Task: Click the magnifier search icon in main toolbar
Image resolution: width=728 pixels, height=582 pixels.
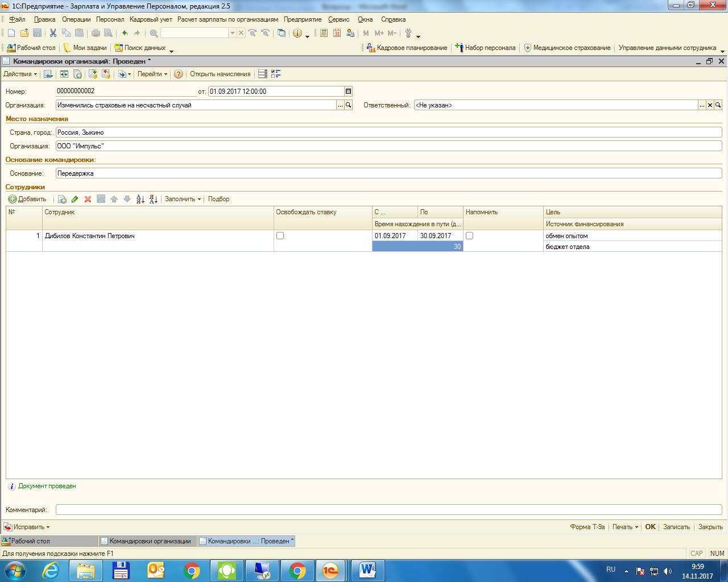Action: coord(154,34)
